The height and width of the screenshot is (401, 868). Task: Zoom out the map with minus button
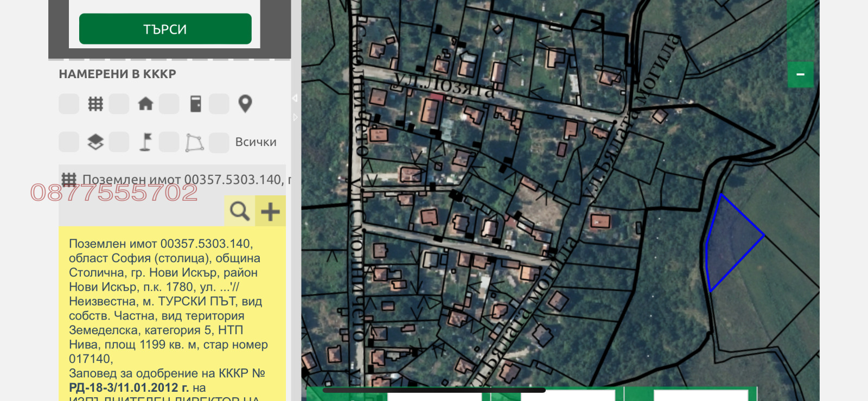800,74
